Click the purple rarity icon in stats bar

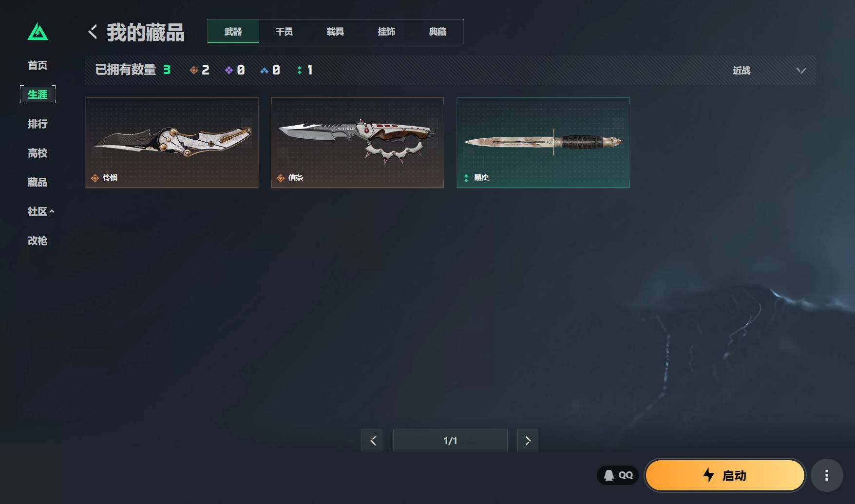click(229, 71)
